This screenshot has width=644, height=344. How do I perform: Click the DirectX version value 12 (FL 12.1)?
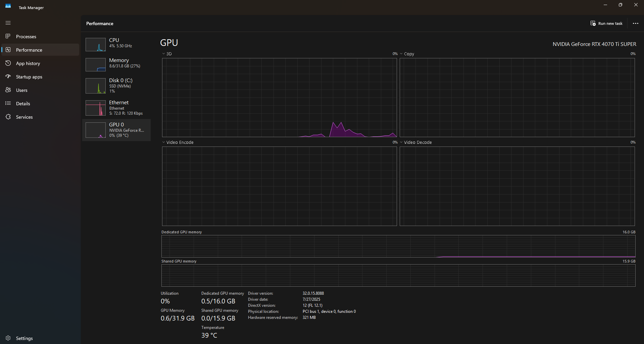pyautogui.click(x=312, y=305)
